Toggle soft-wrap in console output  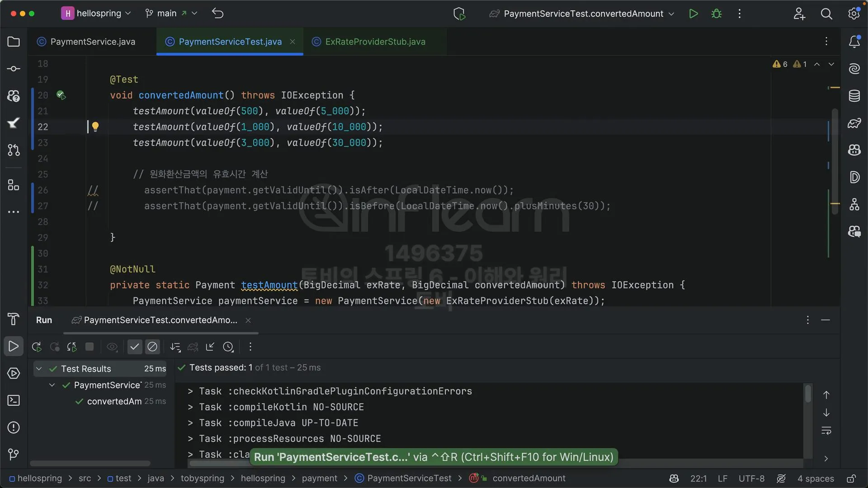(826, 431)
